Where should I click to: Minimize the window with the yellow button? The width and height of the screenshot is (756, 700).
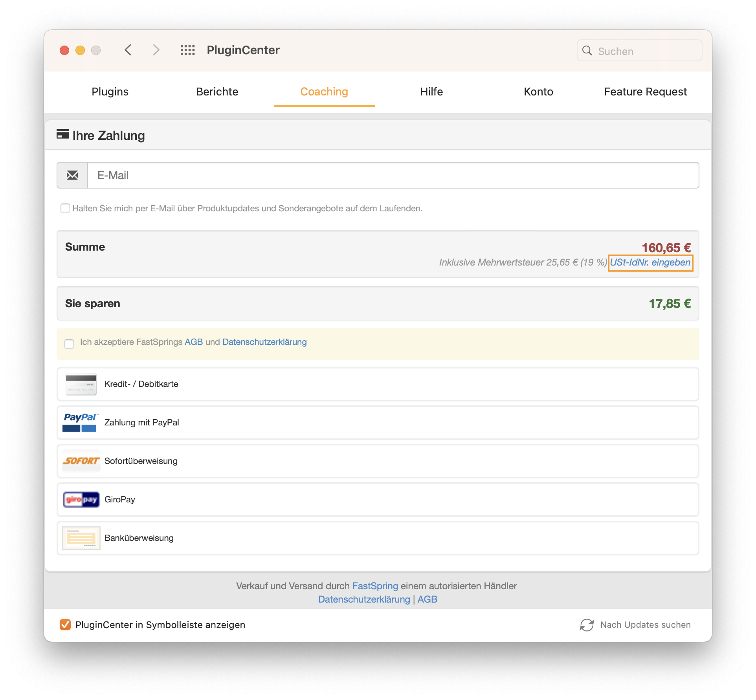point(80,50)
